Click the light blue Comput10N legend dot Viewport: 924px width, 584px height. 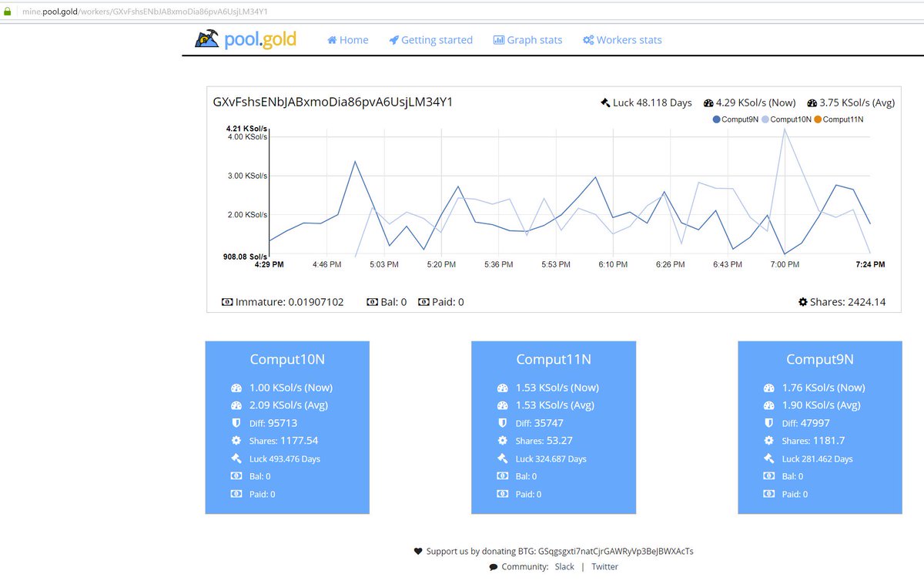(x=765, y=119)
